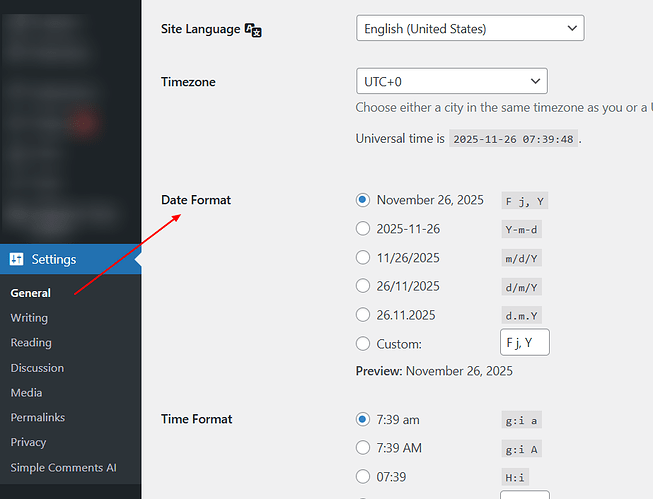Select the November 26, 2025 date format
The height and width of the screenshot is (499, 653).
363,200
